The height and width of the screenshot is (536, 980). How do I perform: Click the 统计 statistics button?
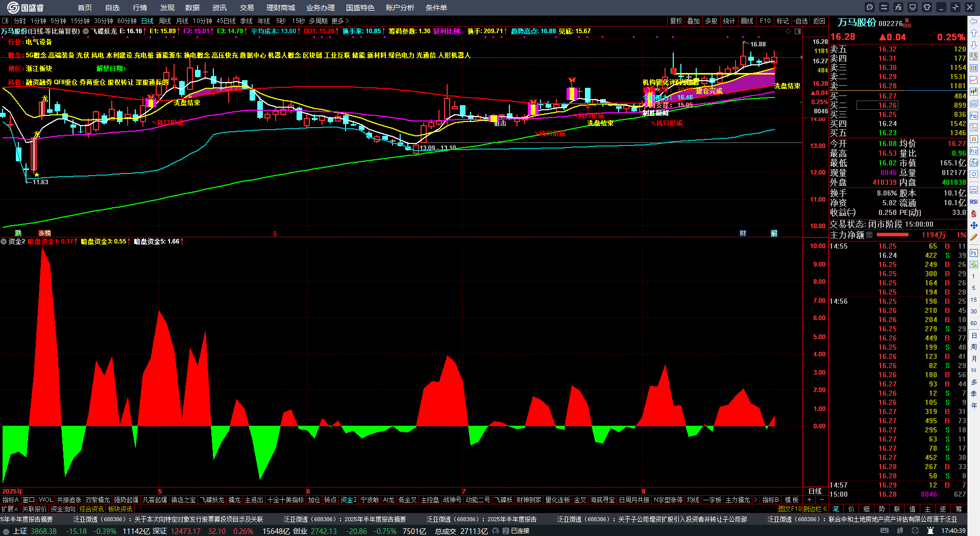coord(729,21)
